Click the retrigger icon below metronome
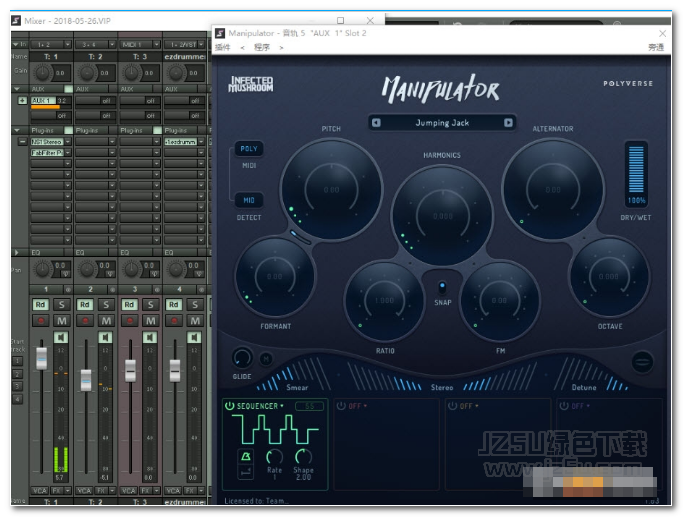The width and height of the screenshot is (683, 517). point(246,472)
